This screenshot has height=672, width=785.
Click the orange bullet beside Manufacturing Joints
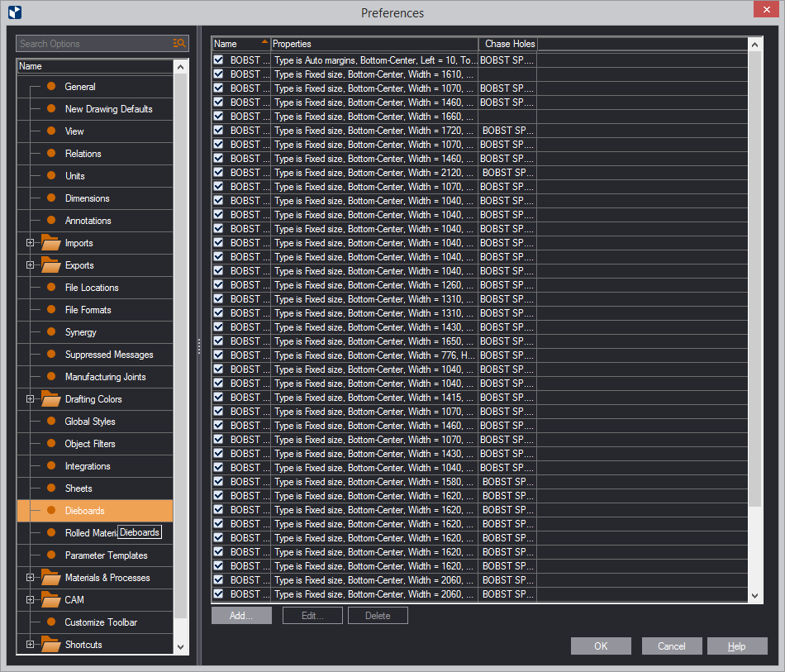51,376
